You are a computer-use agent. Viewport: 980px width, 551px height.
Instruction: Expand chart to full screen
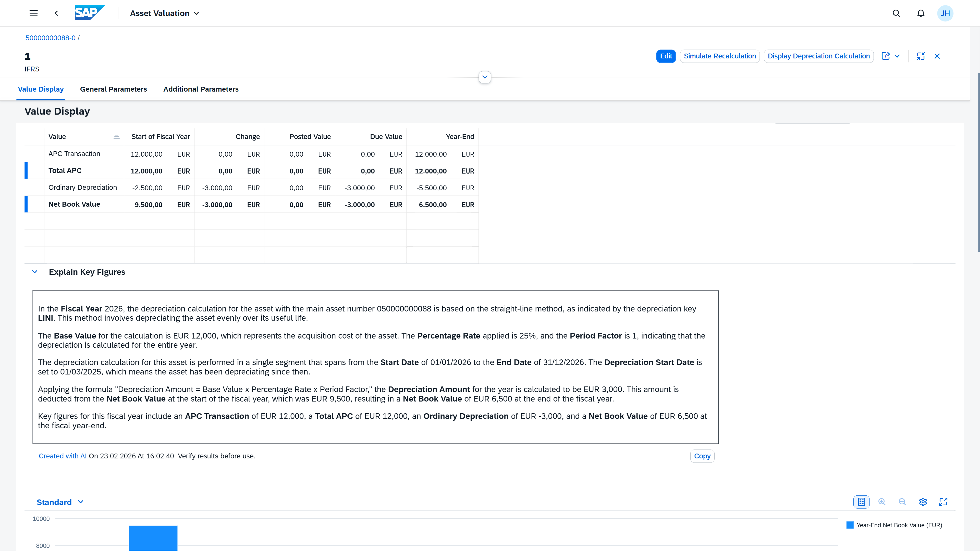tap(943, 502)
